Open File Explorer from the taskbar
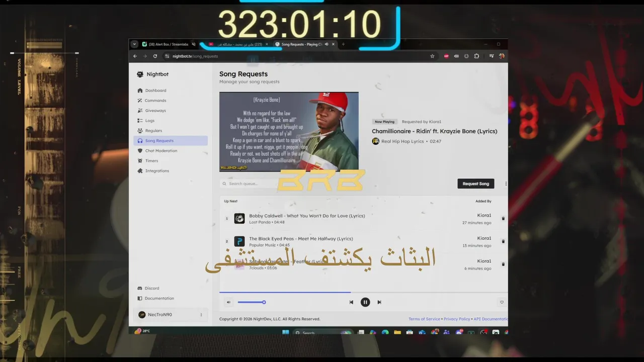Viewport: 644px width, 362px height. (x=397, y=332)
